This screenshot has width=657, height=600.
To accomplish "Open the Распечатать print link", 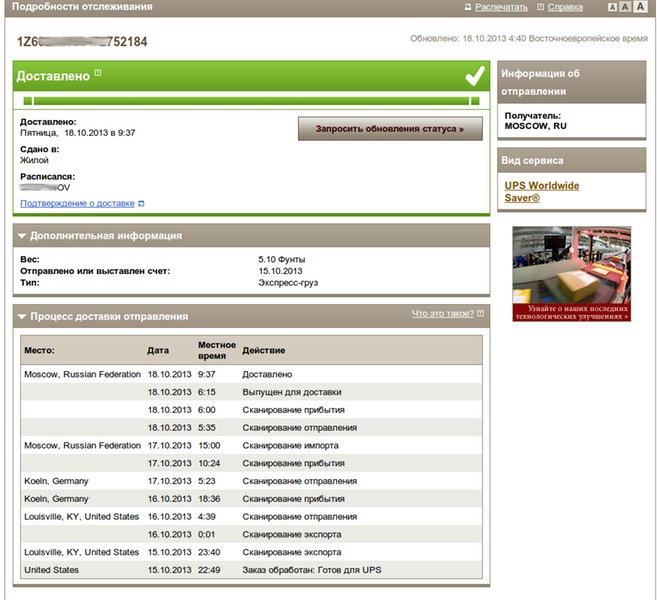I will click(501, 7).
